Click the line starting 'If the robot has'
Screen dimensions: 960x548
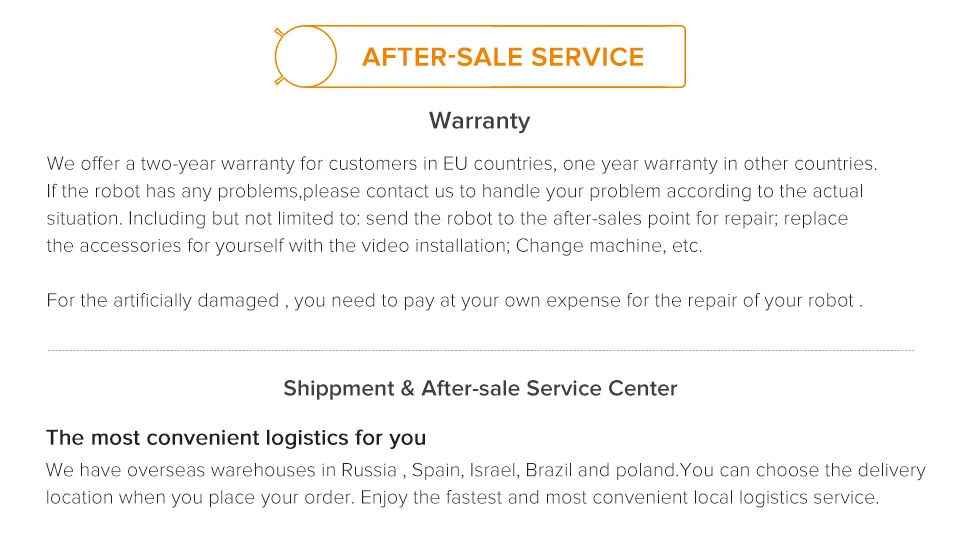click(455, 191)
